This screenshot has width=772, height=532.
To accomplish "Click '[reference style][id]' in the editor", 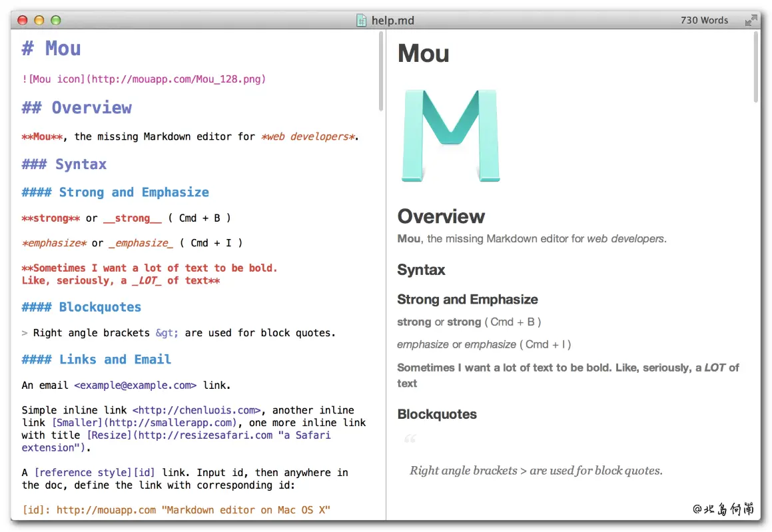I will click(95, 473).
